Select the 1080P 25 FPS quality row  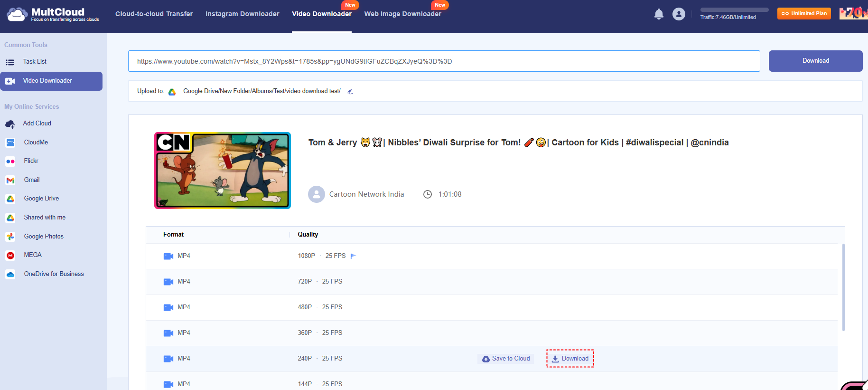pyautogui.click(x=492, y=256)
